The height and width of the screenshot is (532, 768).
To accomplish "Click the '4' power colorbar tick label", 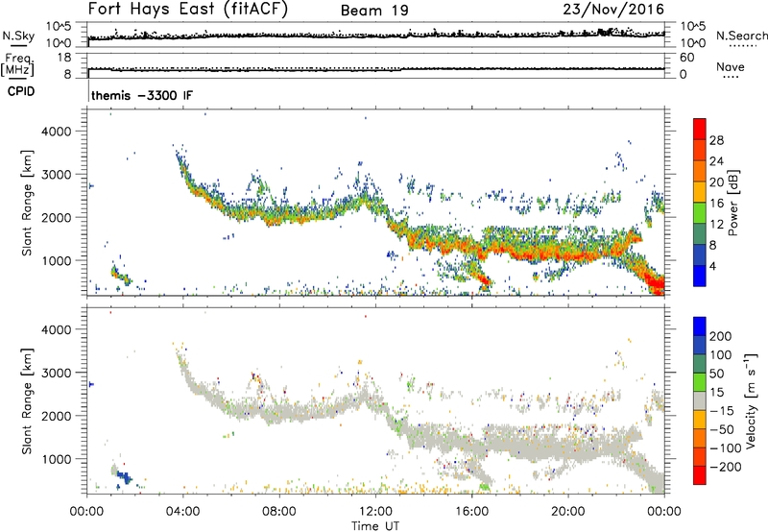I will pos(712,266).
